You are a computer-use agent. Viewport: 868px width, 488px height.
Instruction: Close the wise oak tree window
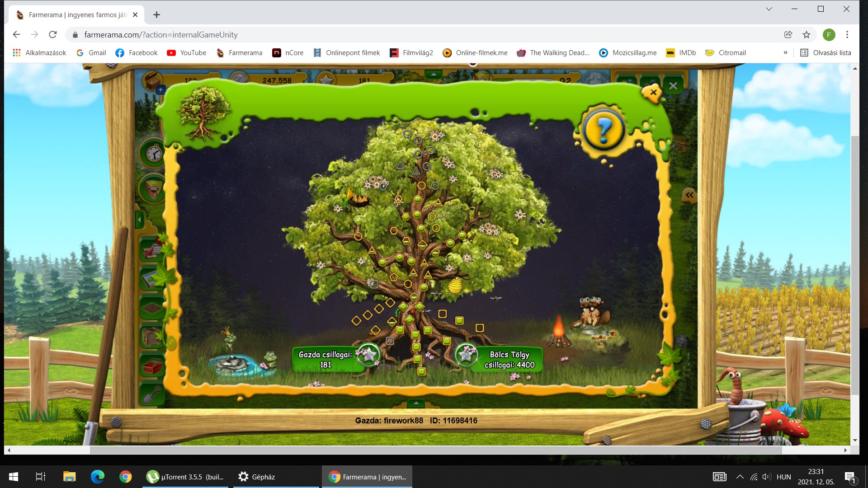(653, 92)
